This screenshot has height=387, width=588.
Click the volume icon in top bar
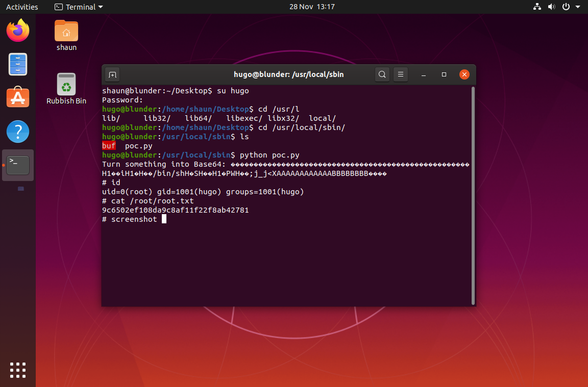coord(551,7)
